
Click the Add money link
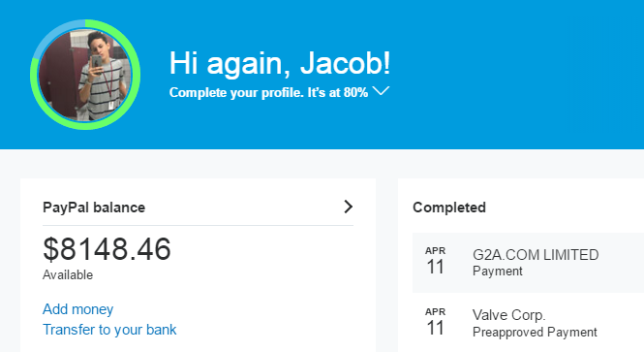[x=78, y=308]
